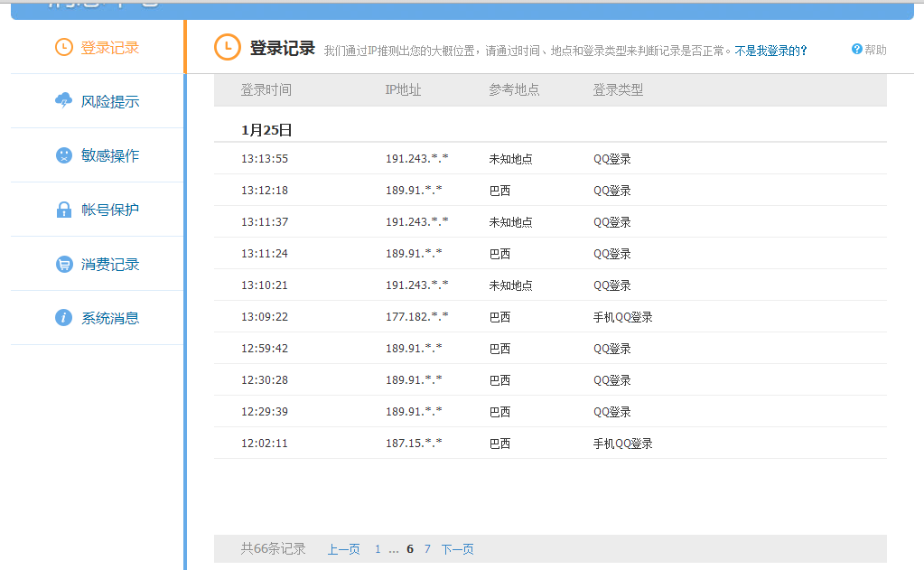924x570 pixels.
Task: Click IP 189.91.*.* in the 12:30:28 row
Action: [x=414, y=380]
